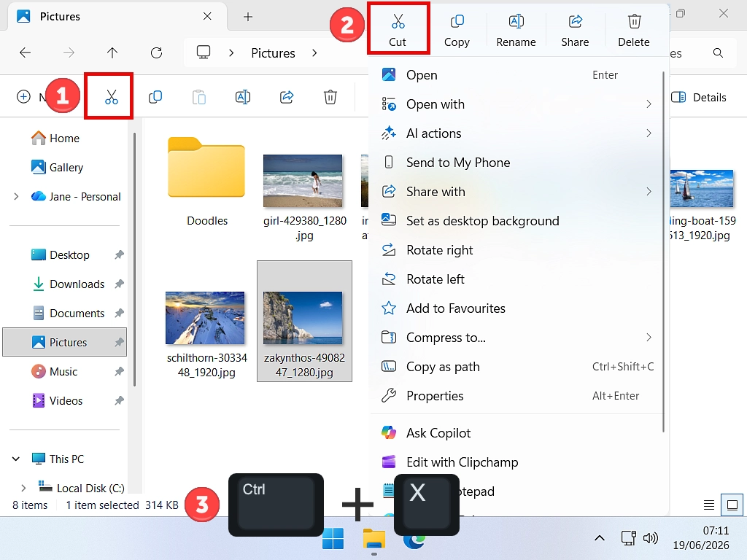The image size is (747, 560).
Task: Switch to list details view icon
Action: [x=709, y=505]
